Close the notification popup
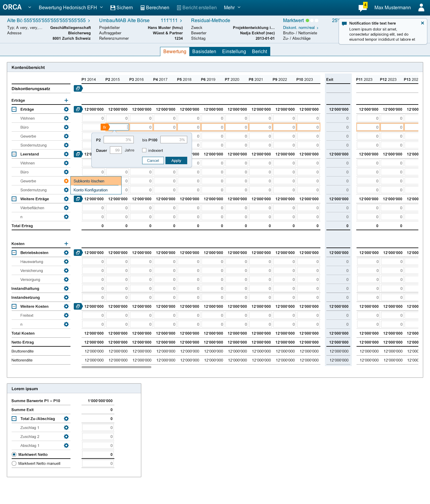This screenshot has height=504, width=430. [422, 23]
